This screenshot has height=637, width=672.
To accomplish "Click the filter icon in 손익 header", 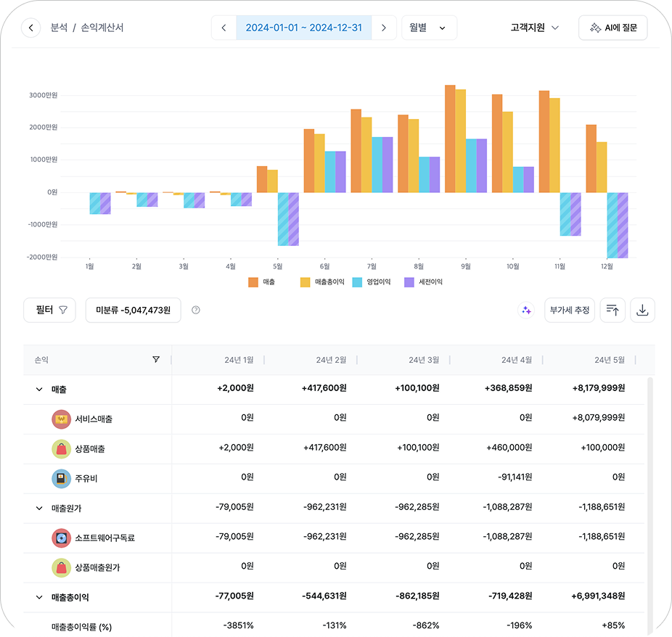I will (x=156, y=360).
